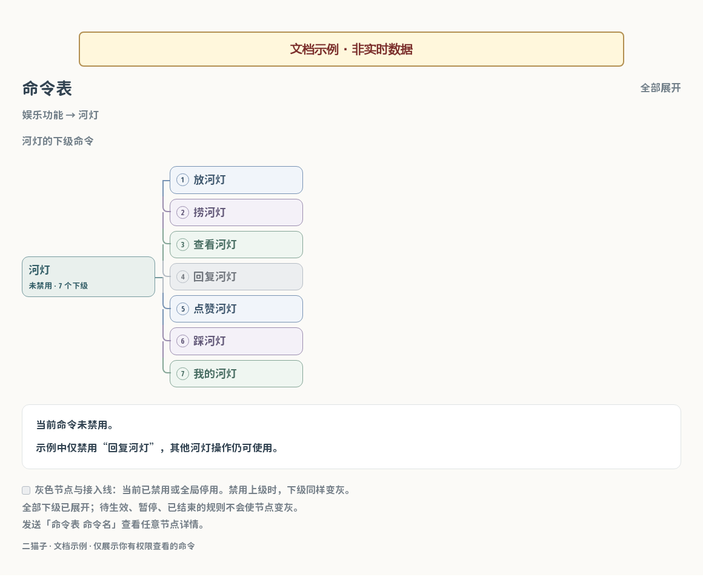This screenshot has height=588, width=703.
Task: Click the 全部展开 link
Action: click(x=661, y=88)
